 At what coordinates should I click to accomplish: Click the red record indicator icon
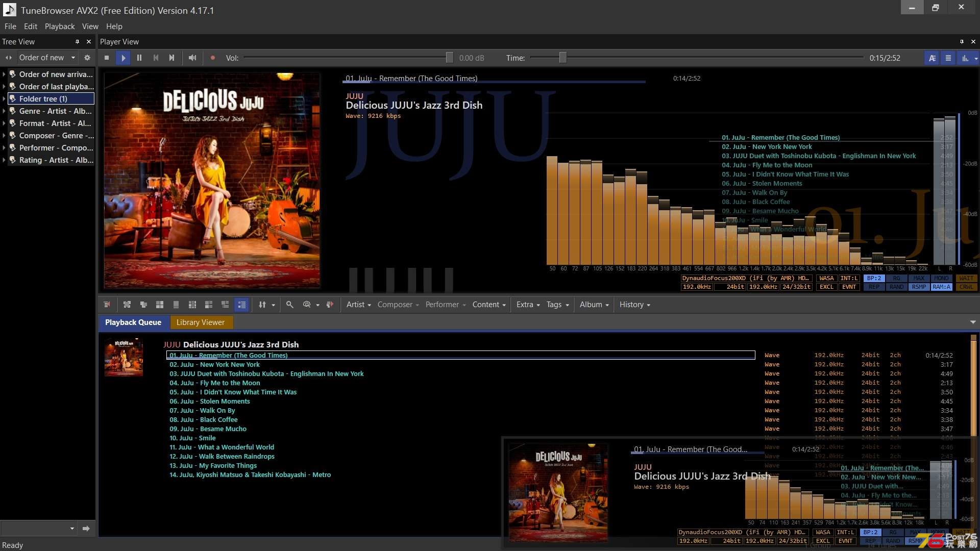pos(213,58)
